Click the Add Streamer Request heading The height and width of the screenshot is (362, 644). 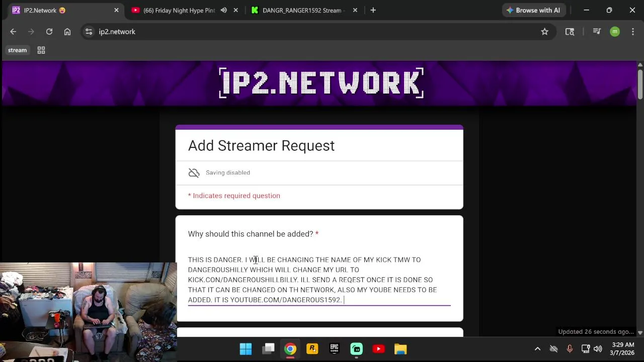click(x=261, y=146)
